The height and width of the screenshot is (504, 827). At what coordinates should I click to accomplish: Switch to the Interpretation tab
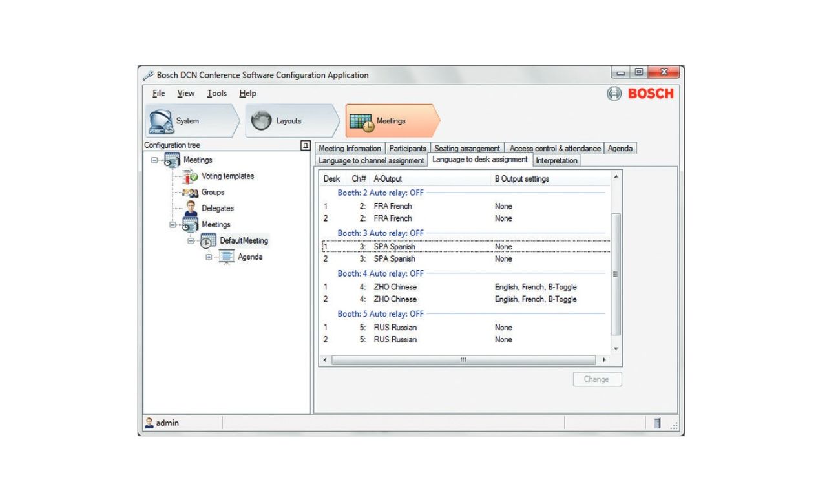click(556, 160)
